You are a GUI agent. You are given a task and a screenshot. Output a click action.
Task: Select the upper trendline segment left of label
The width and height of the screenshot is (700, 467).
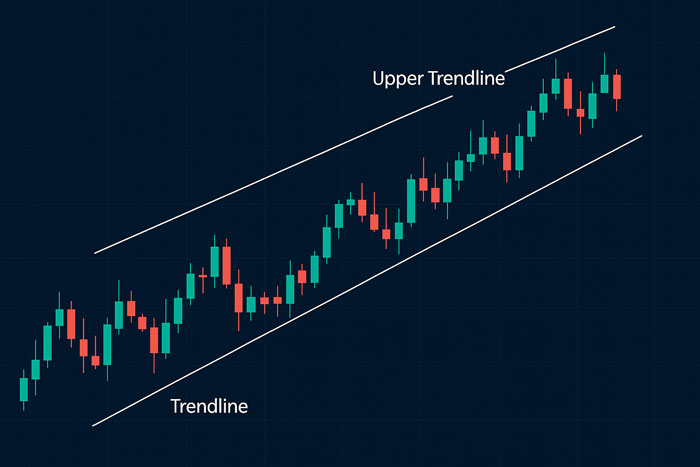click(273, 175)
